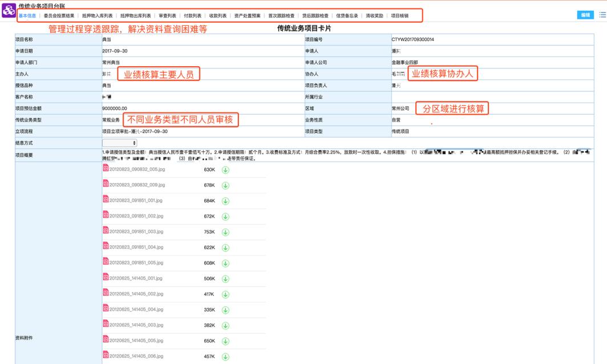Click the amount 9000000.00
This screenshot has width=607, height=364.
pos(115,108)
